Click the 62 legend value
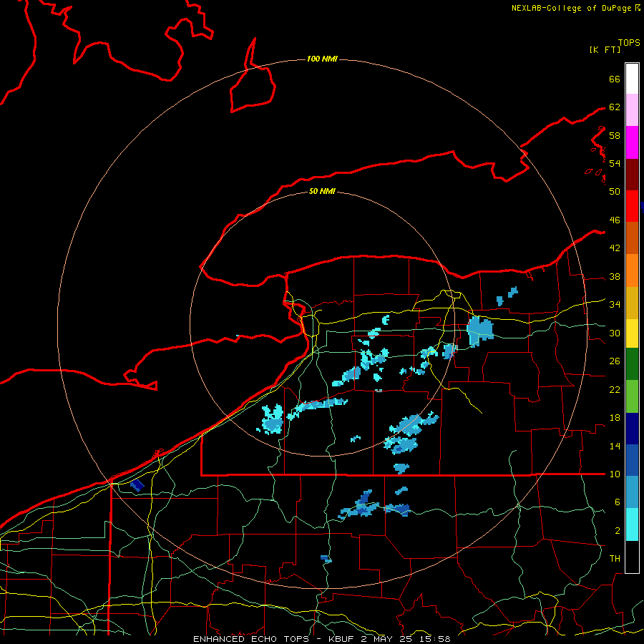The height and width of the screenshot is (644, 644). (615, 107)
